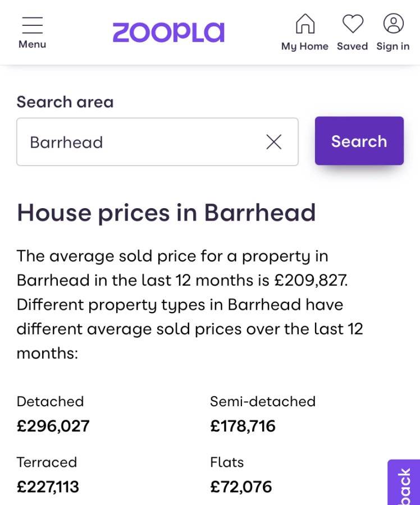Open the purple feedback side tab
The height and width of the screenshot is (505, 420).
pyautogui.click(x=404, y=482)
